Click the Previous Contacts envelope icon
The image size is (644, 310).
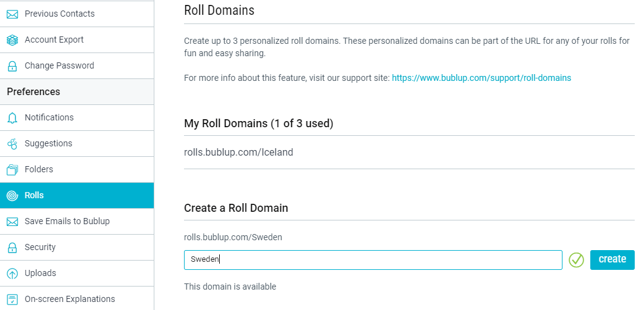(x=12, y=14)
